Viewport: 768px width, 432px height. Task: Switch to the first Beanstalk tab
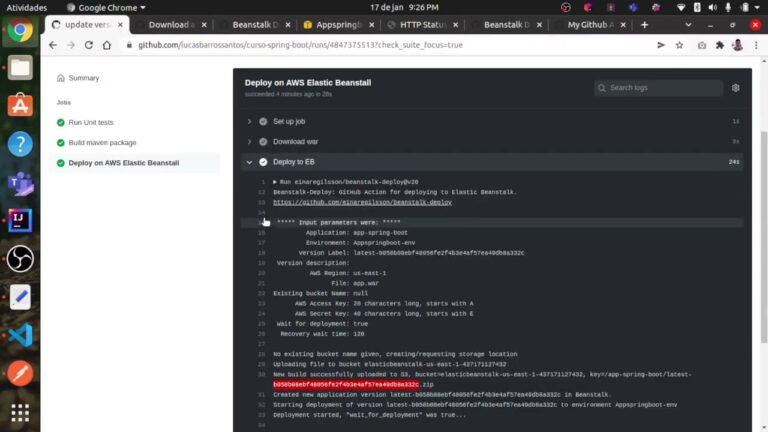coord(255,24)
